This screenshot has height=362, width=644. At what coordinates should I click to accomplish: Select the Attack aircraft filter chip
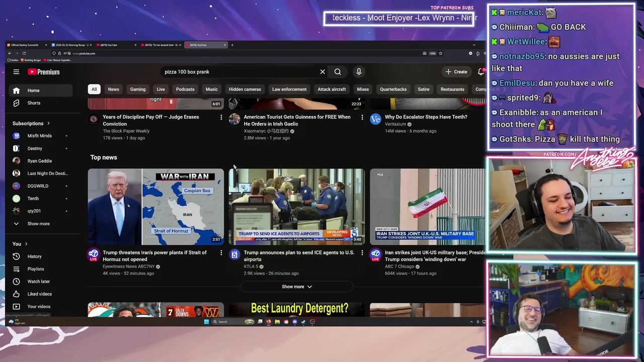coord(332,89)
